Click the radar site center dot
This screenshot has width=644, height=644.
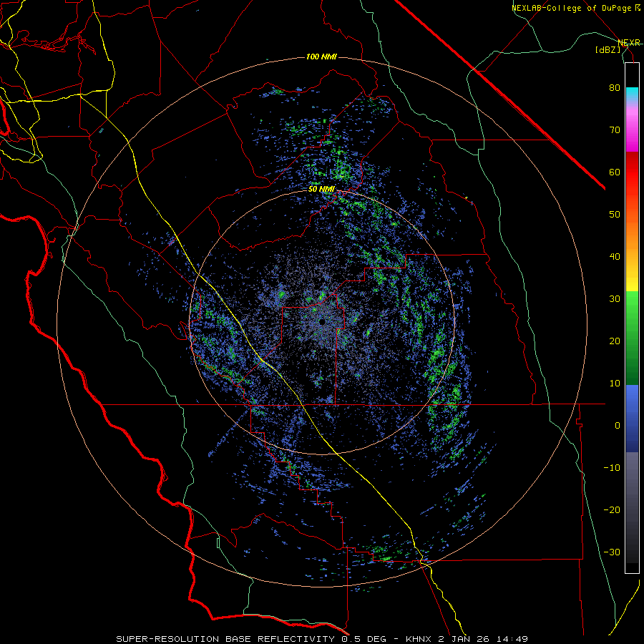pos(322,321)
